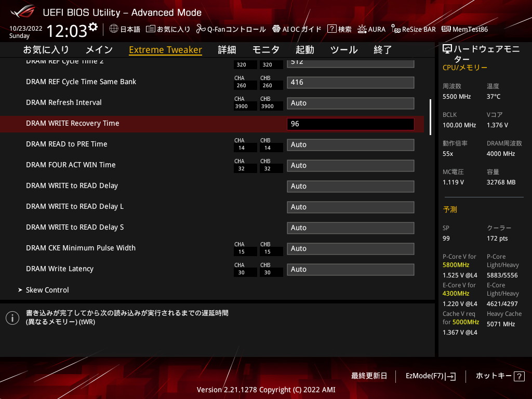
Task: Select the Extreme Tweaker tab
Action: coord(166,50)
